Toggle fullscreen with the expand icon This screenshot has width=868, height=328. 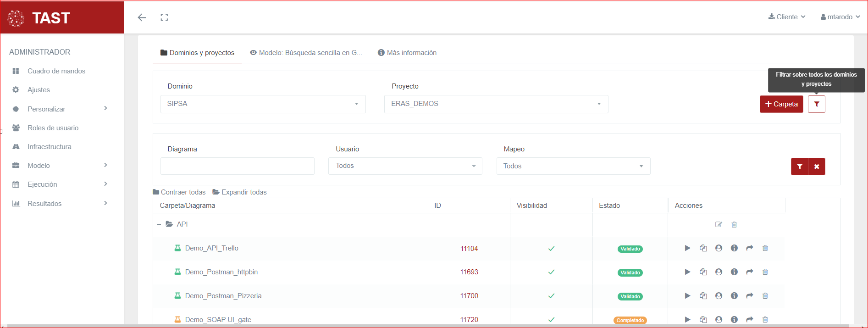click(164, 17)
